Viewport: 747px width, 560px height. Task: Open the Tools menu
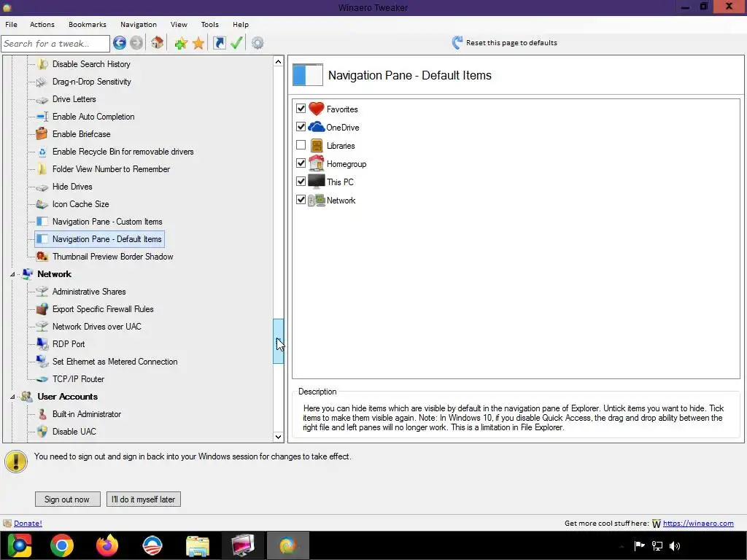click(209, 24)
